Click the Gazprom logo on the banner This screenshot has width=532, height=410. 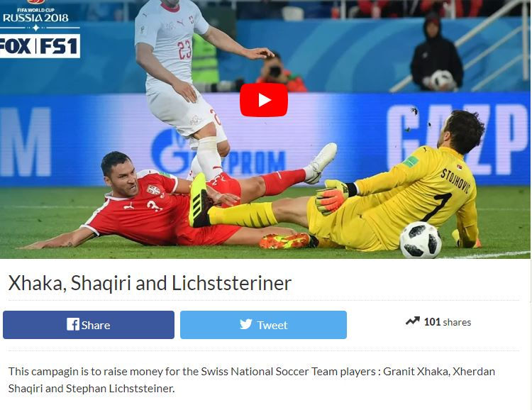(217, 153)
